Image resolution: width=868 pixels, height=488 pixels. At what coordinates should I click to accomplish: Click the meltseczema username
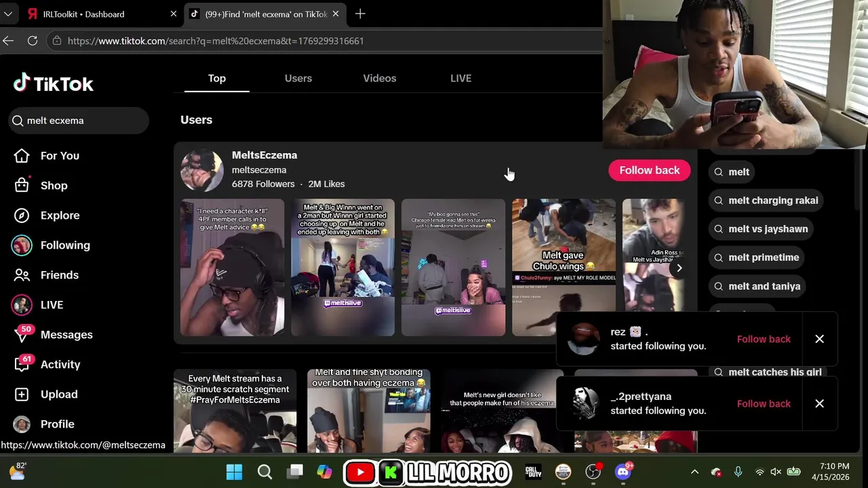(259, 170)
